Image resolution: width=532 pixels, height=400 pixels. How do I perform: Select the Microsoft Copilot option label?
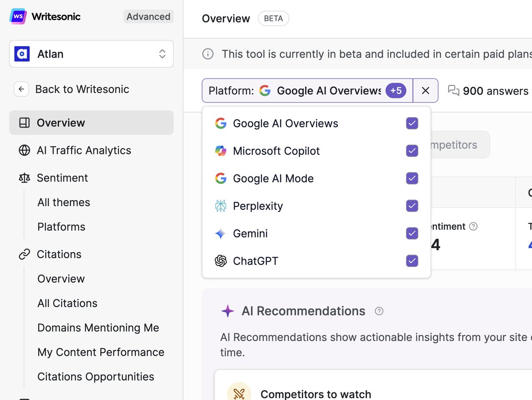click(x=277, y=151)
